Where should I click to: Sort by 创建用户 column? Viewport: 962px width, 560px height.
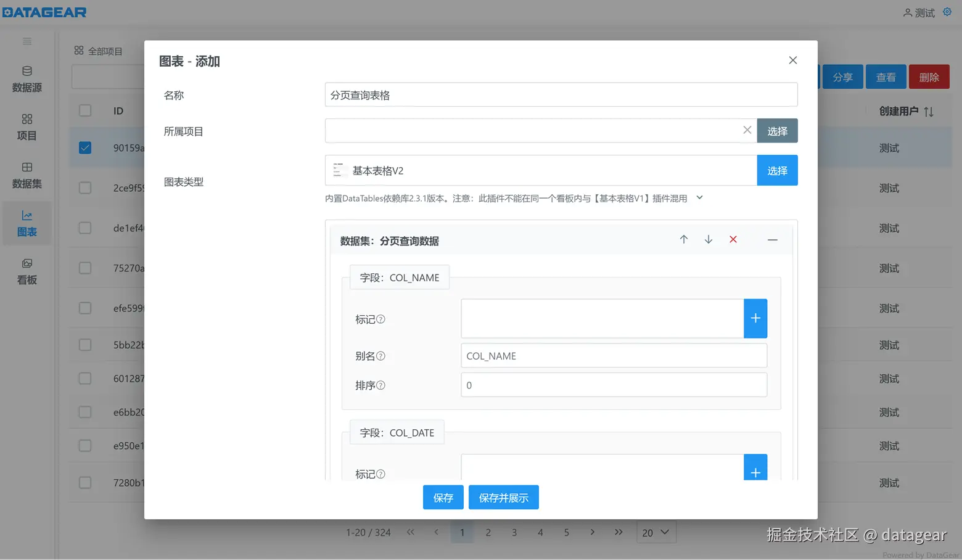click(x=929, y=112)
